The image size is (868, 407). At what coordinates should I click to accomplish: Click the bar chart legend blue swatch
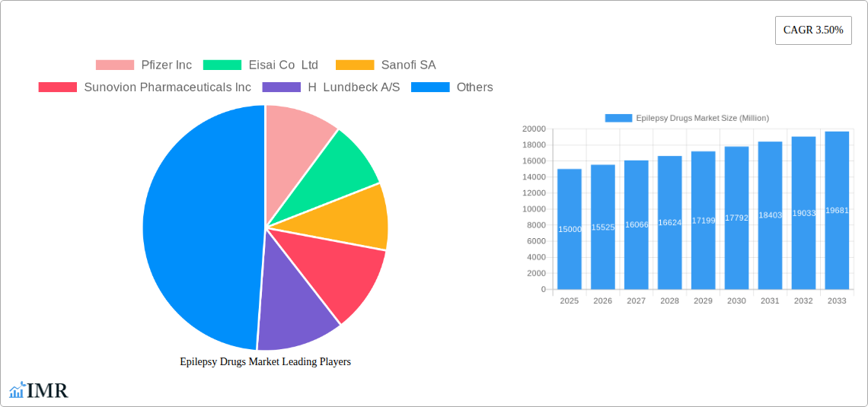pyautogui.click(x=618, y=118)
